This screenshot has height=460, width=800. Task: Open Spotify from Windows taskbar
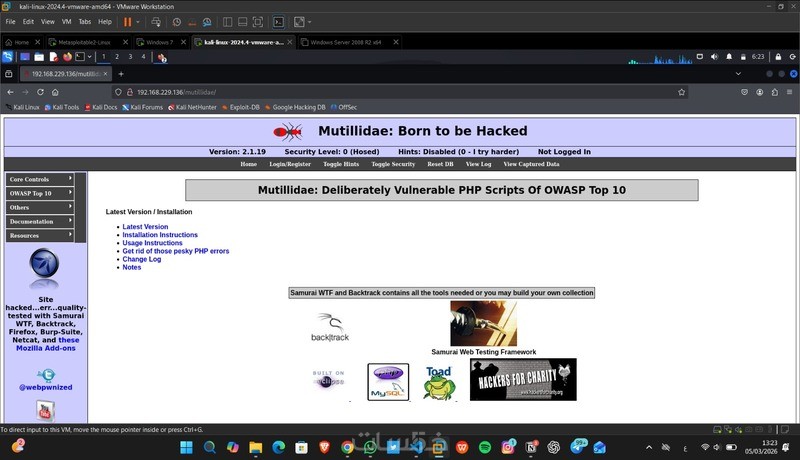pos(485,447)
